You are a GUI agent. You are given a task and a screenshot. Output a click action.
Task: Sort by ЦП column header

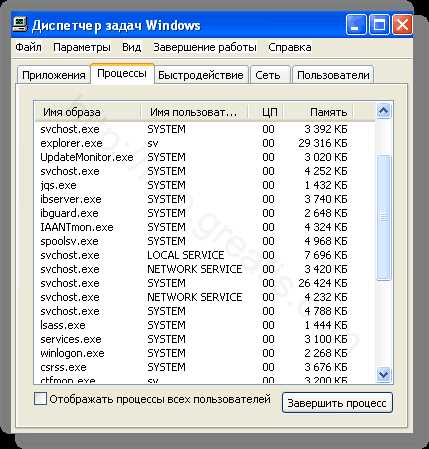point(266,112)
